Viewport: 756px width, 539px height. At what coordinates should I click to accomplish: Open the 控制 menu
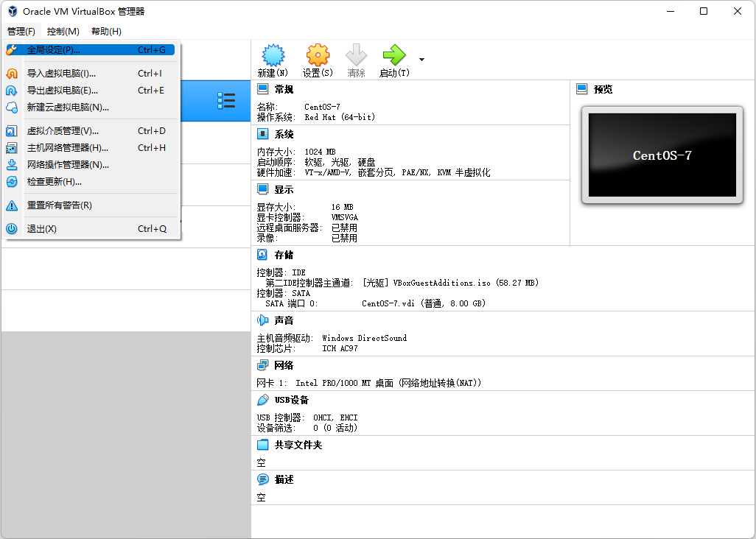(x=63, y=32)
